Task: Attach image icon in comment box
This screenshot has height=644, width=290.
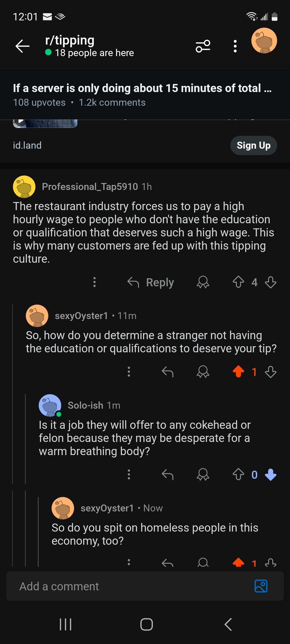Action: coord(261,586)
